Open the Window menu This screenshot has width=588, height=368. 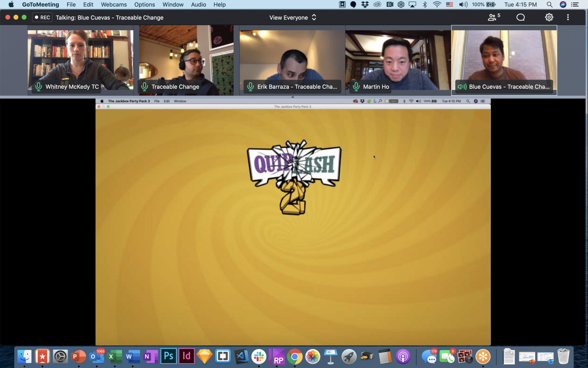pos(173,4)
